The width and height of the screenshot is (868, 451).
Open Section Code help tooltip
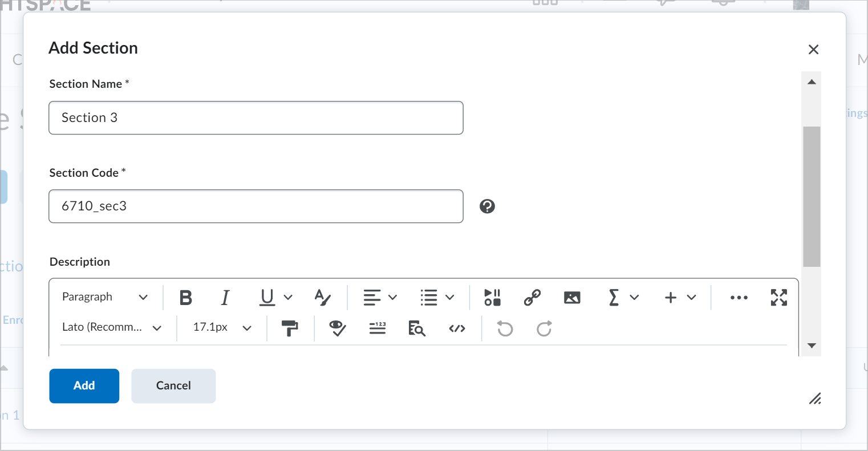tap(486, 206)
